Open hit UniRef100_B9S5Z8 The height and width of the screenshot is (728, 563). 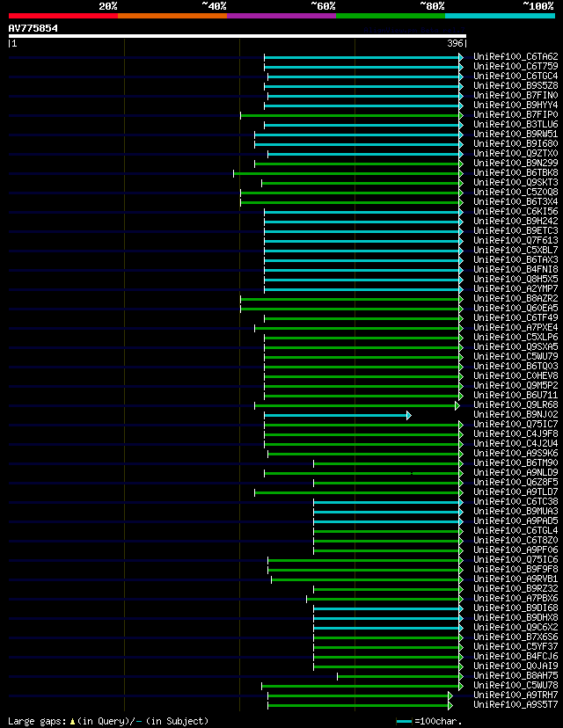(x=515, y=86)
